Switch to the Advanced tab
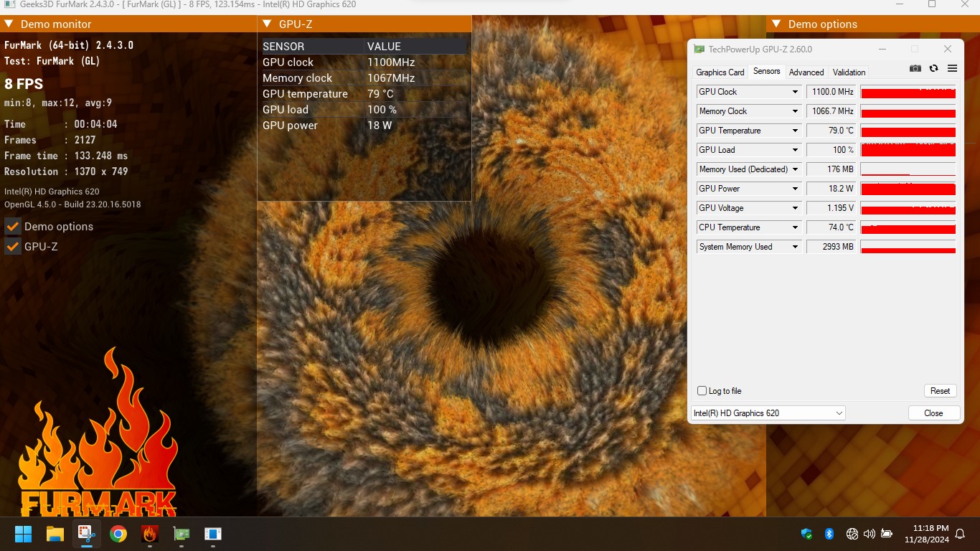This screenshot has width=980, height=551. (806, 72)
